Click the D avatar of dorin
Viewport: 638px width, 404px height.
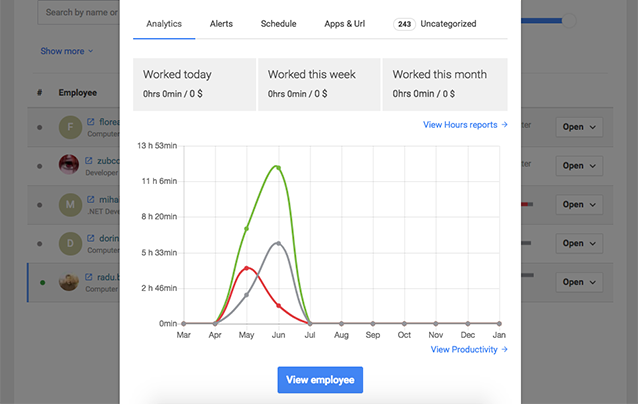(70, 244)
